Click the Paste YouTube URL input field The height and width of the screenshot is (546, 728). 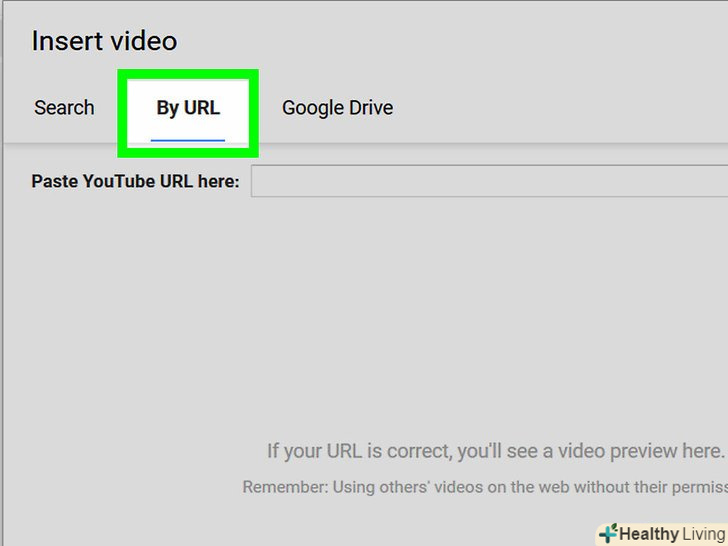(489, 181)
